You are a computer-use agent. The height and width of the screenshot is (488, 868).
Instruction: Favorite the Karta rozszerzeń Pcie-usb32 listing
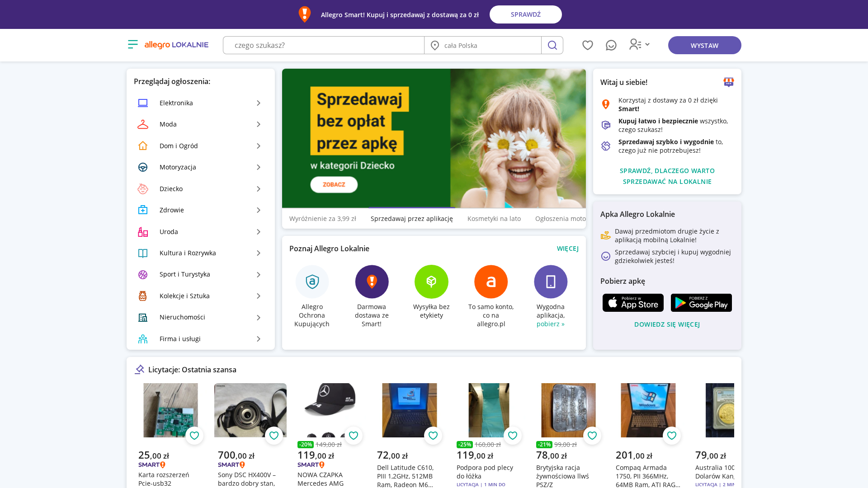click(x=194, y=436)
